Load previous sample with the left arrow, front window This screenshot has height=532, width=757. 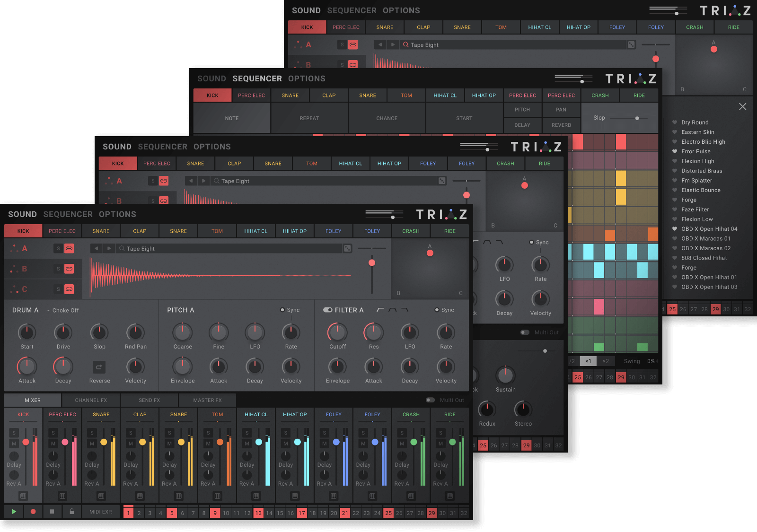96,248
